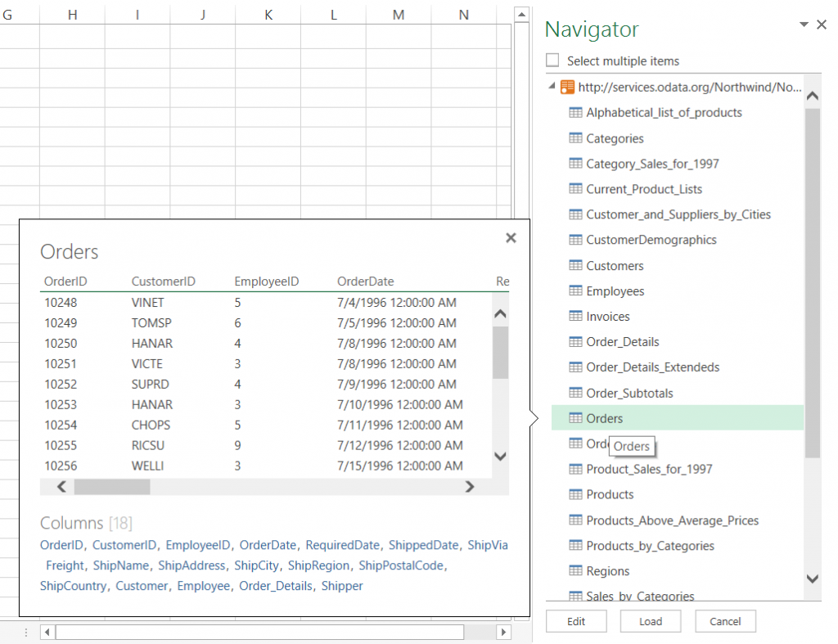Enable Select multiple items checkbox
838x644 pixels.
(552, 60)
